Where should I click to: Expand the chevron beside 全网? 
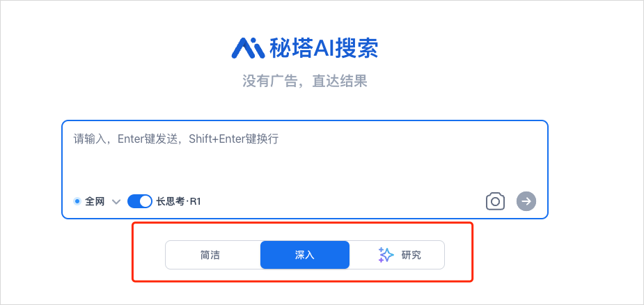116,202
